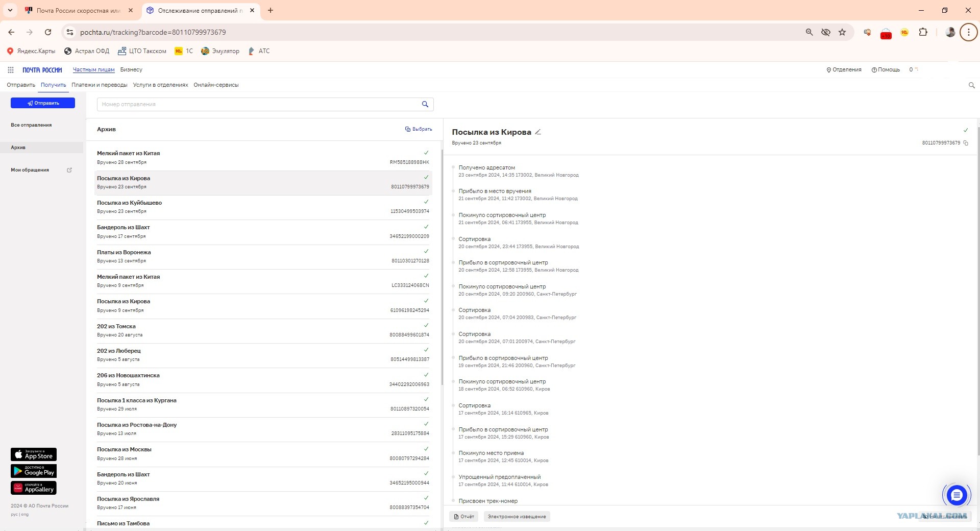This screenshot has height=531, width=980.
Task: Click the Электронное извещение button
Action: (x=517, y=517)
